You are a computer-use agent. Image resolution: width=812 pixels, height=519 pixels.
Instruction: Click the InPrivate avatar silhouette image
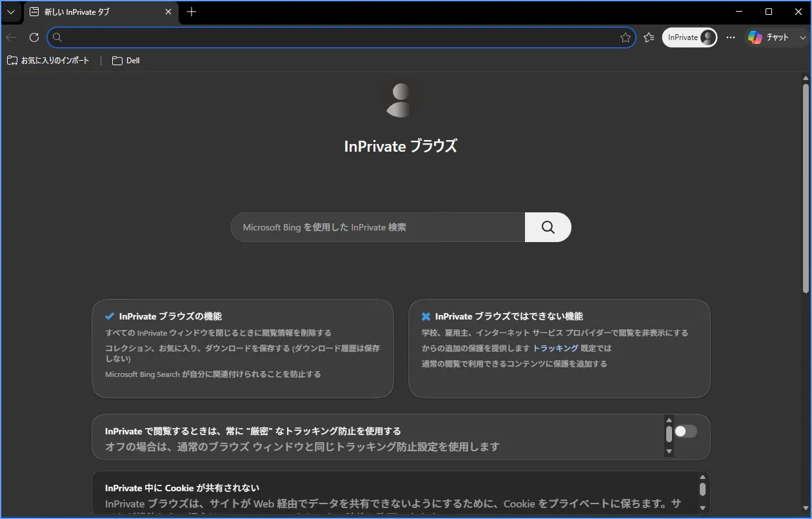pos(401,100)
